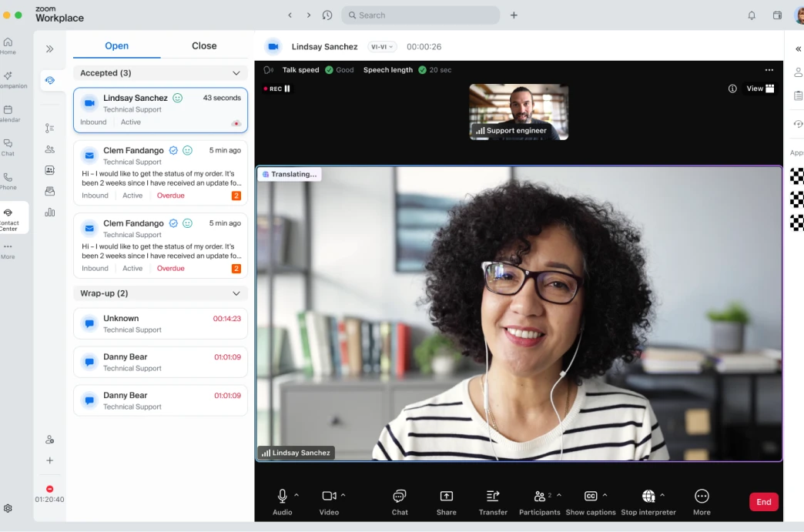Mute the Audio microphone
804x532 pixels.
point(282,502)
